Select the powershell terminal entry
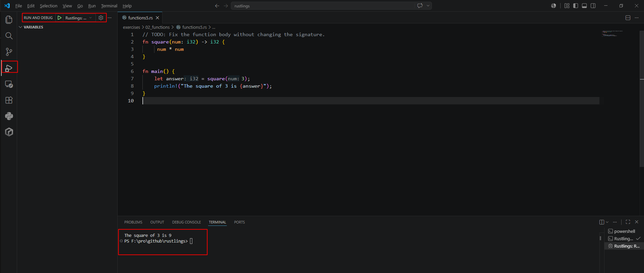 coord(624,231)
